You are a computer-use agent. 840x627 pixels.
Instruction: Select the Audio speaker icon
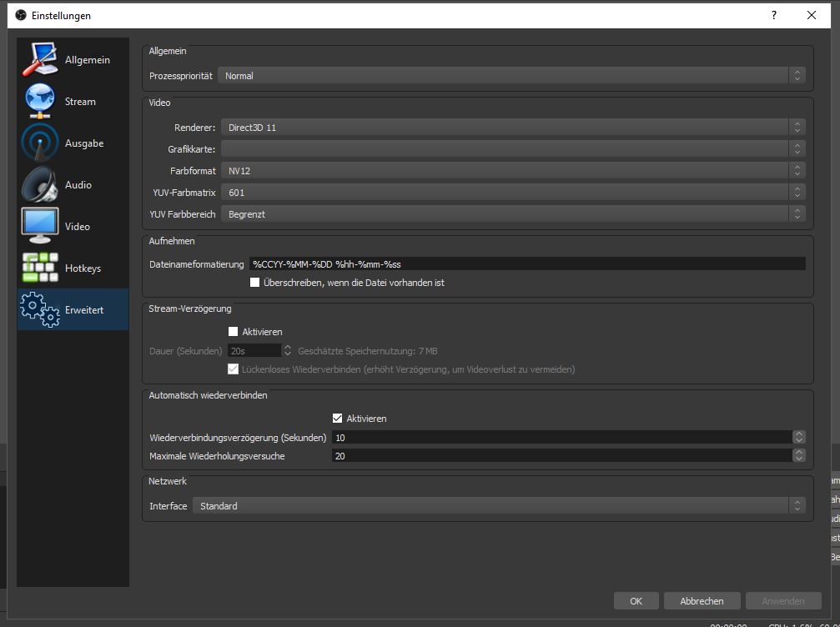click(39, 185)
